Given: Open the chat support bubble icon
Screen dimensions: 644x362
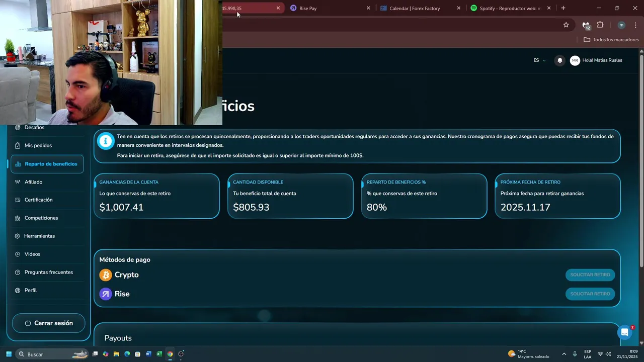Looking at the screenshot, I should [x=624, y=332].
